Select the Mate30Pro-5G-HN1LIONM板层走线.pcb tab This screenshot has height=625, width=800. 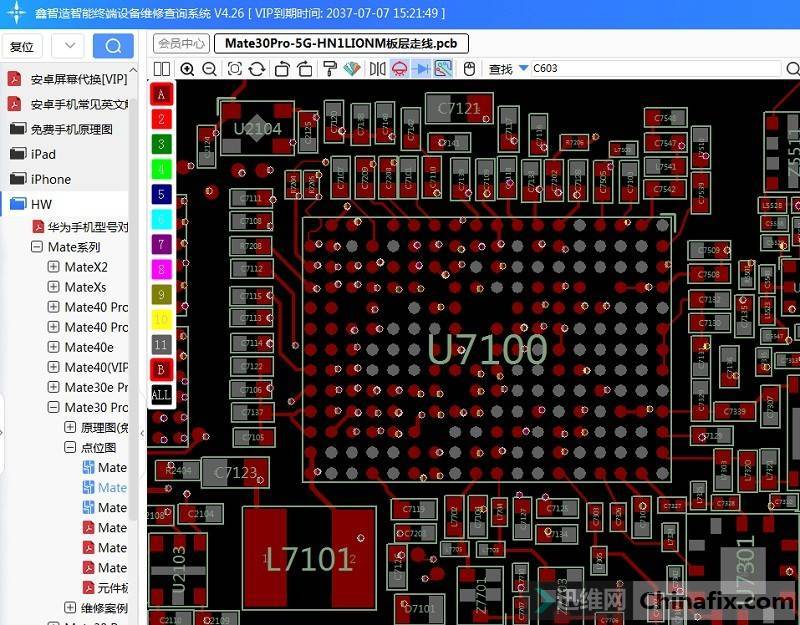pyautogui.click(x=341, y=44)
